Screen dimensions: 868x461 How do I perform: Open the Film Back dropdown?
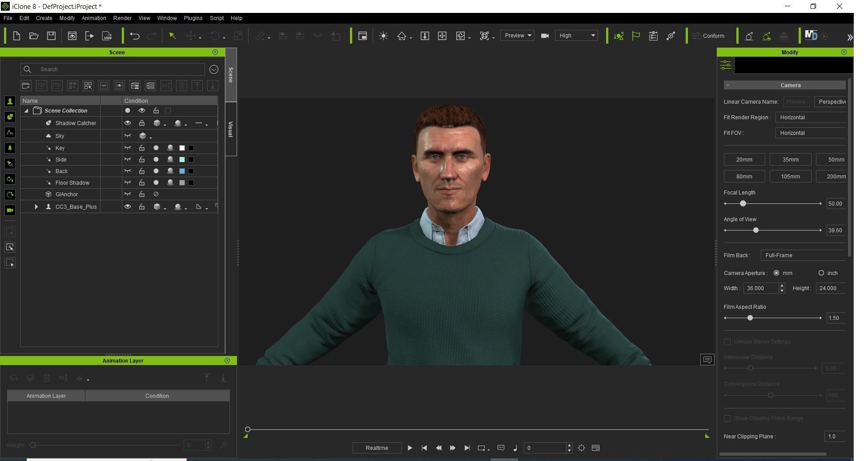click(803, 255)
